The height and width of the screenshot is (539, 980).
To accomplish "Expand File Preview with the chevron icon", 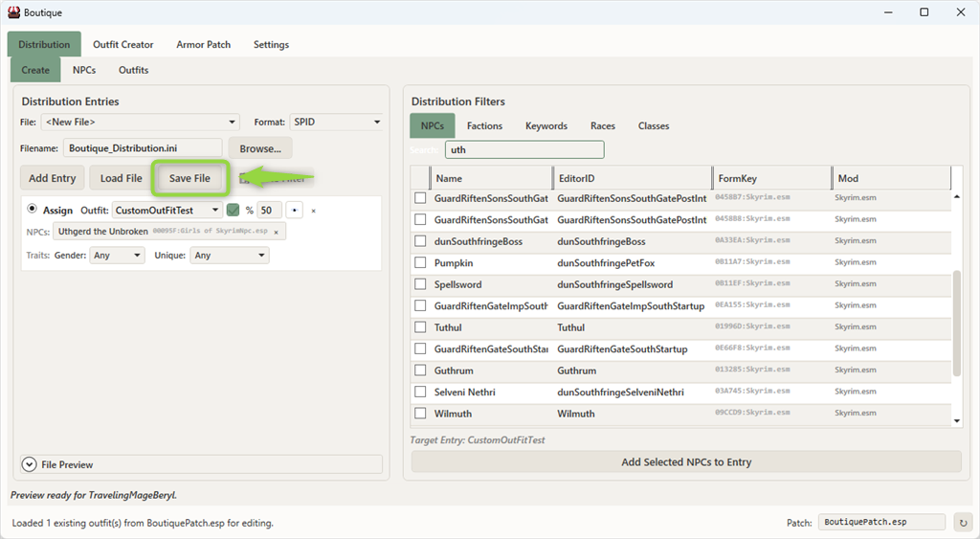I will 29,464.
